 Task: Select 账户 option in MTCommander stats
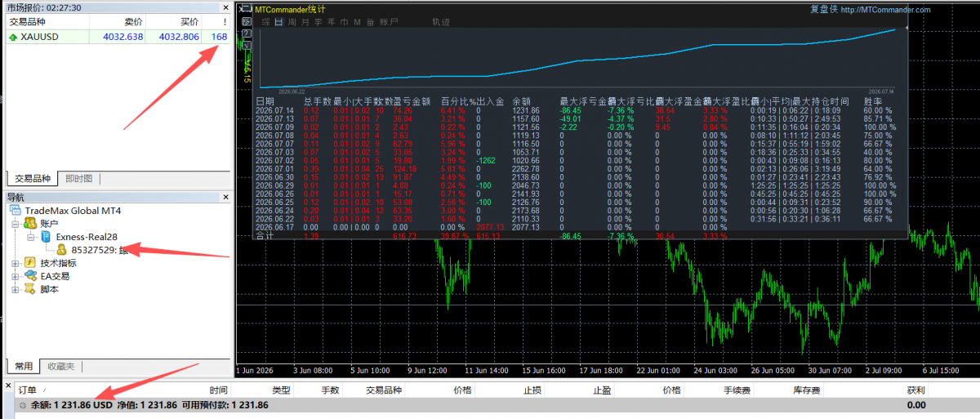point(389,23)
